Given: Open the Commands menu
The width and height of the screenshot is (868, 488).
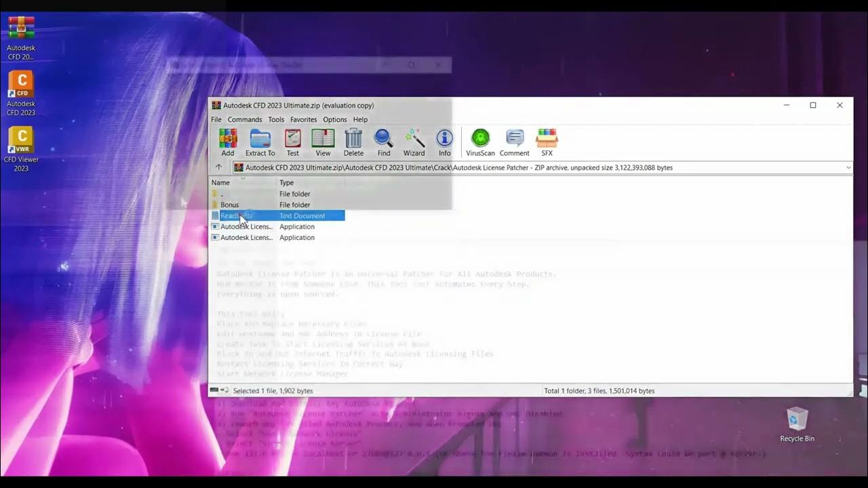Looking at the screenshot, I should coord(245,119).
